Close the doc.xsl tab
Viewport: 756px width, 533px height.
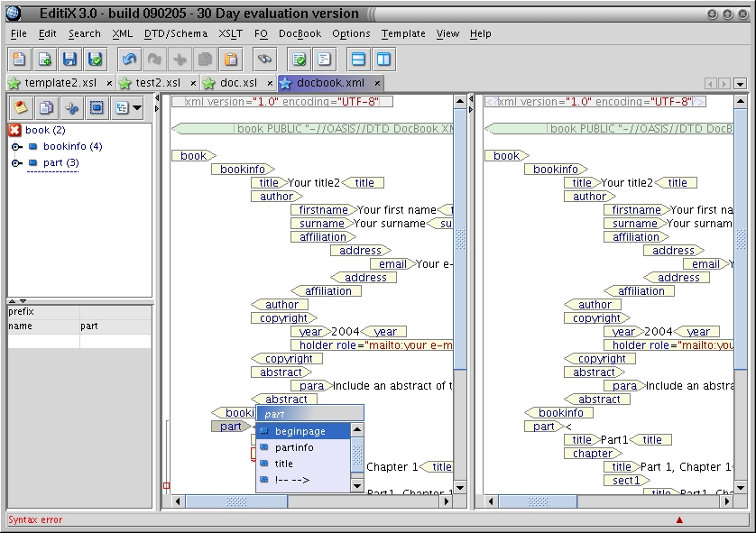(x=270, y=83)
